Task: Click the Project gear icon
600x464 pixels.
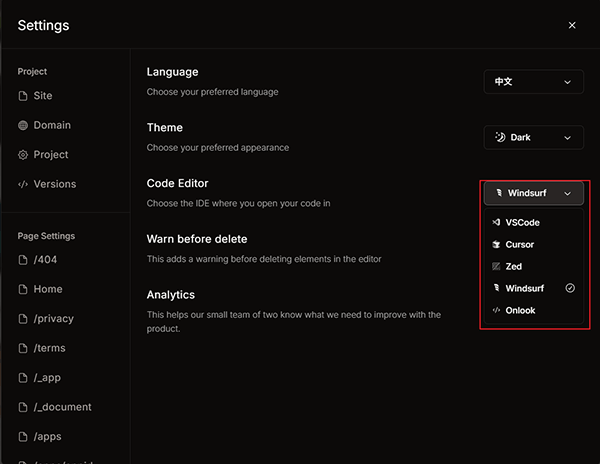Action: coord(23,155)
